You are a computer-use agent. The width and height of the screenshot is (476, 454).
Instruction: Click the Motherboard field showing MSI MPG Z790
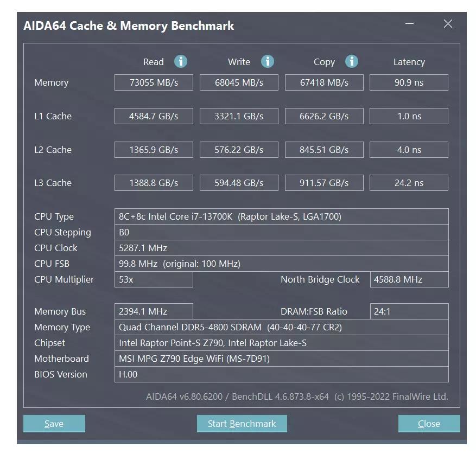[x=282, y=359]
